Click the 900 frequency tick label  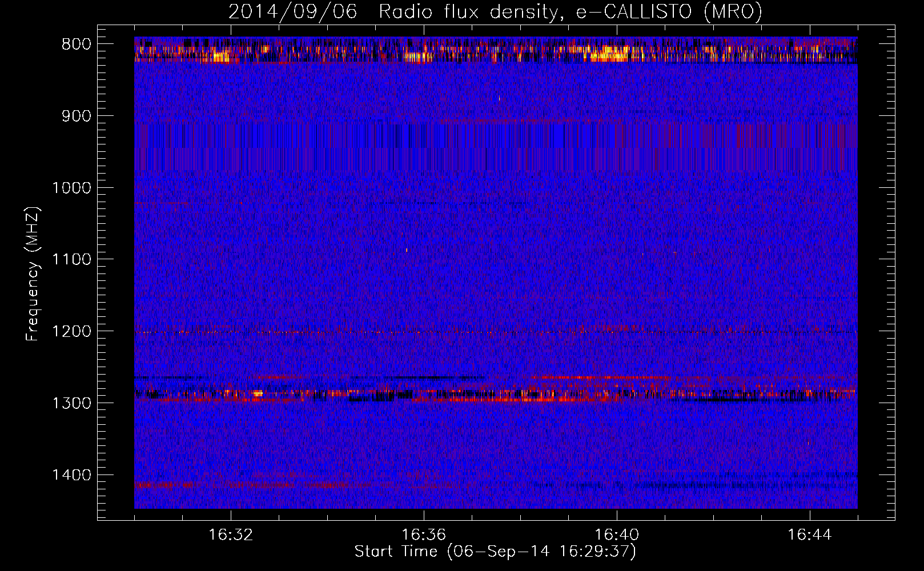(76, 116)
